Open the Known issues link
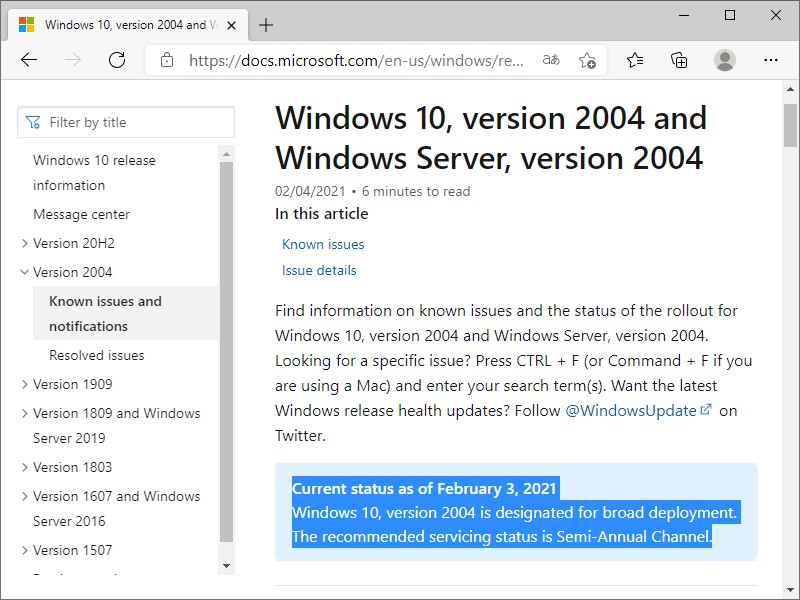The image size is (800, 600). point(323,244)
